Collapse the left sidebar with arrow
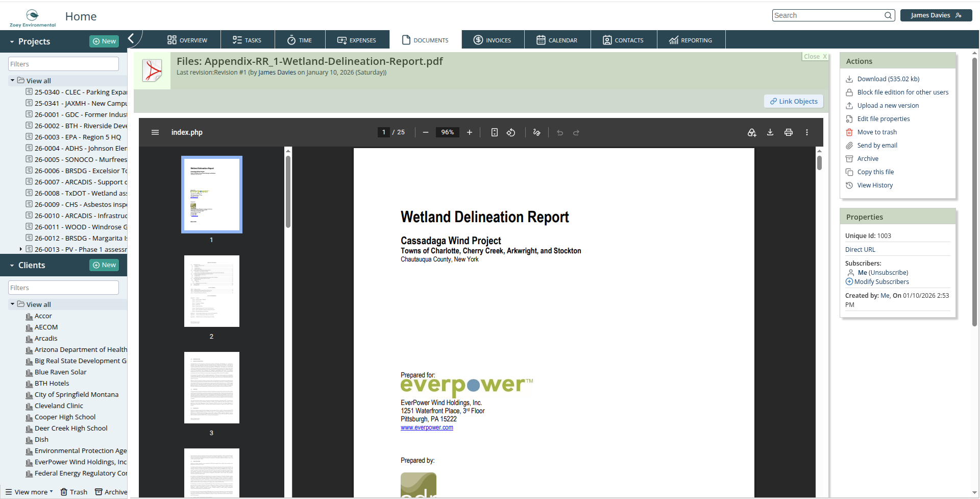Image resolution: width=980 pixels, height=499 pixels. [131, 38]
